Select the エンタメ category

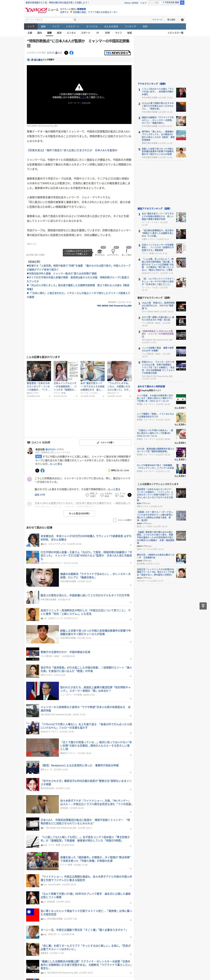pos(71,33)
